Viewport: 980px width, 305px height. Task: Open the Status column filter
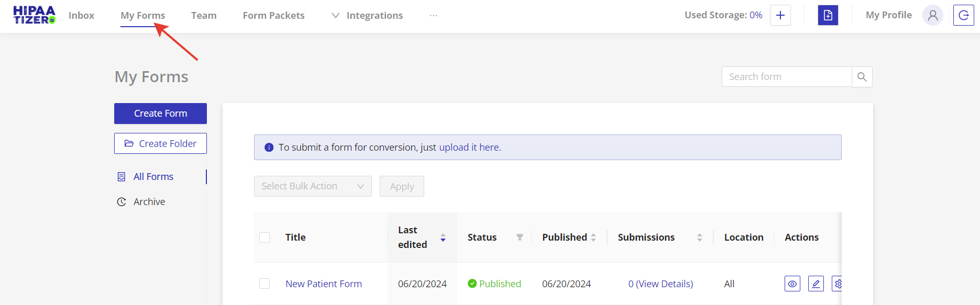point(520,238)
